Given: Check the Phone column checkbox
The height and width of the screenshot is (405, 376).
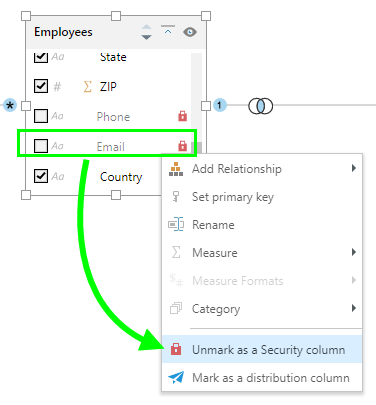Looking at the screenshot, I should pyautogui.click(x=41, y=116).
